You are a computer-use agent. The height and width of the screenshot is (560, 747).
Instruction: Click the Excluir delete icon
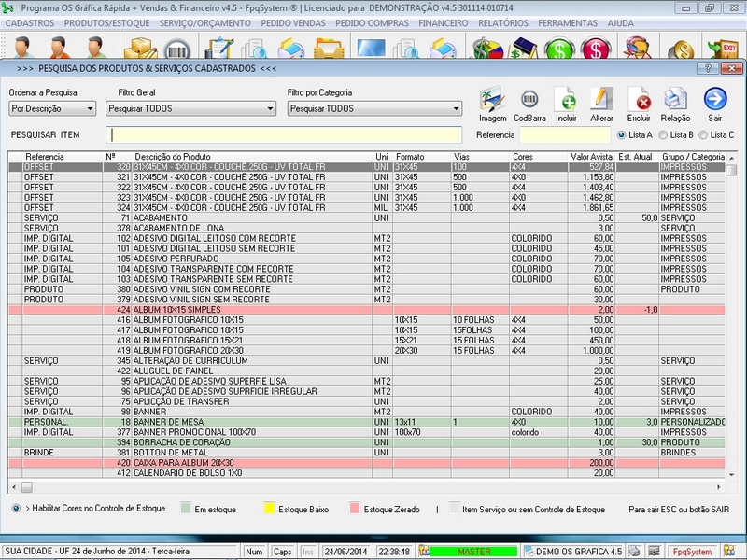pyautogui.click(x=639, y=100)
